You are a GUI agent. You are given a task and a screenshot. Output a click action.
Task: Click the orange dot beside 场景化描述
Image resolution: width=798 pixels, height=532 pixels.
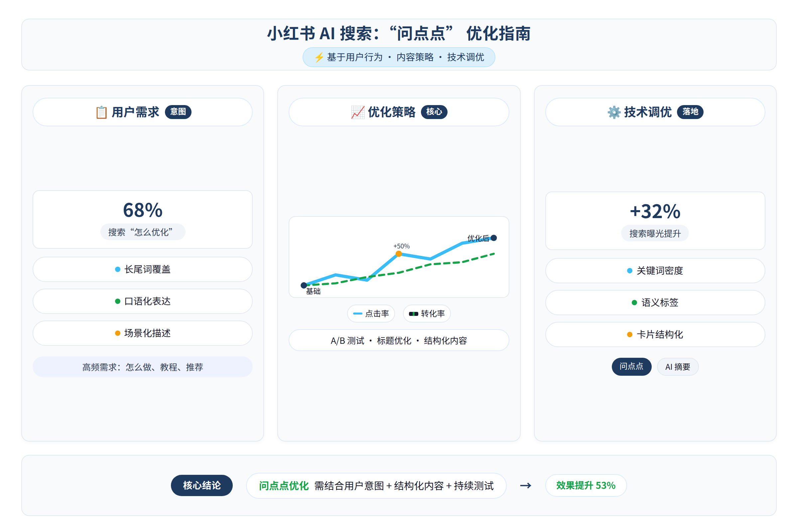(x=118, y=333)
